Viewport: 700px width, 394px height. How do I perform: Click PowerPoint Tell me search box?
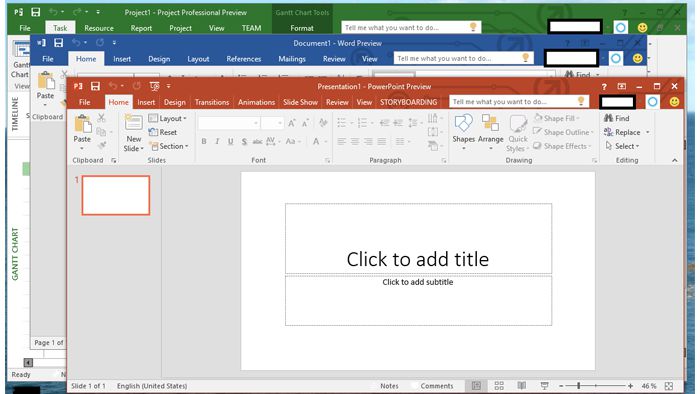click(519, 102)
